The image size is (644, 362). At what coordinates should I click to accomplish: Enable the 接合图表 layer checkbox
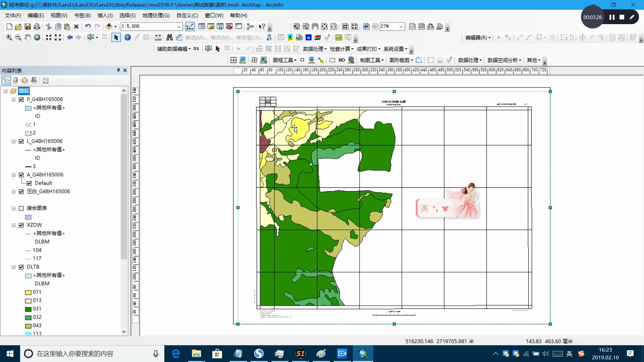(21, 208)
